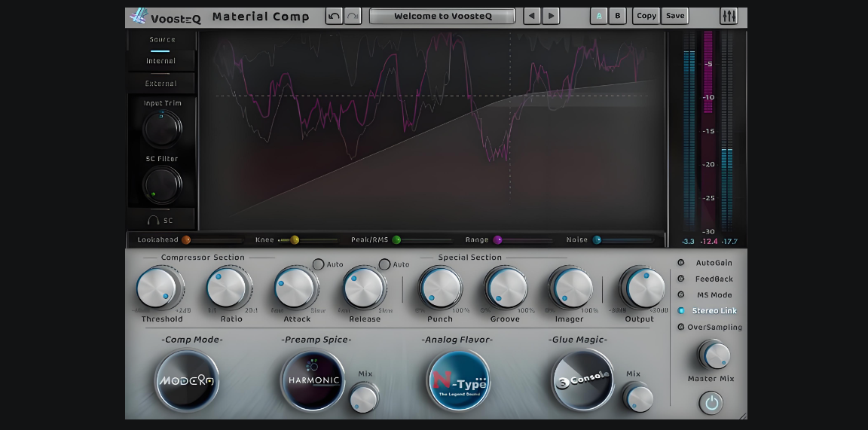The image size is (868, 430).
Task: Select the B state button
Action: [x=617, y=16]
